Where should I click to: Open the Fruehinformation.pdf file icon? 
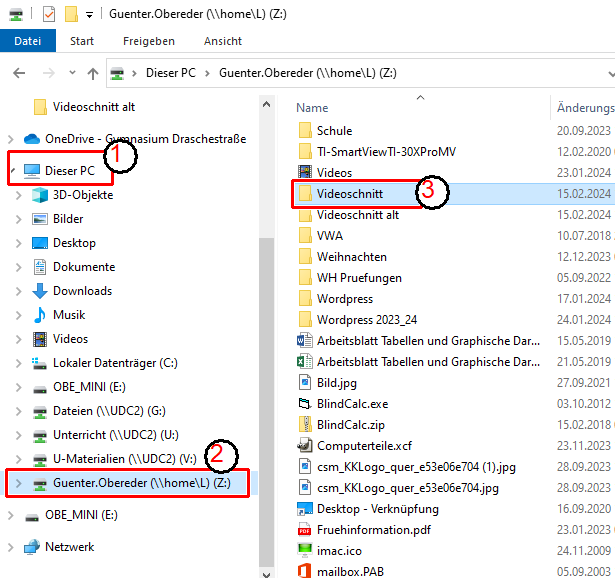pyautogui.click(x=305, y=531)
